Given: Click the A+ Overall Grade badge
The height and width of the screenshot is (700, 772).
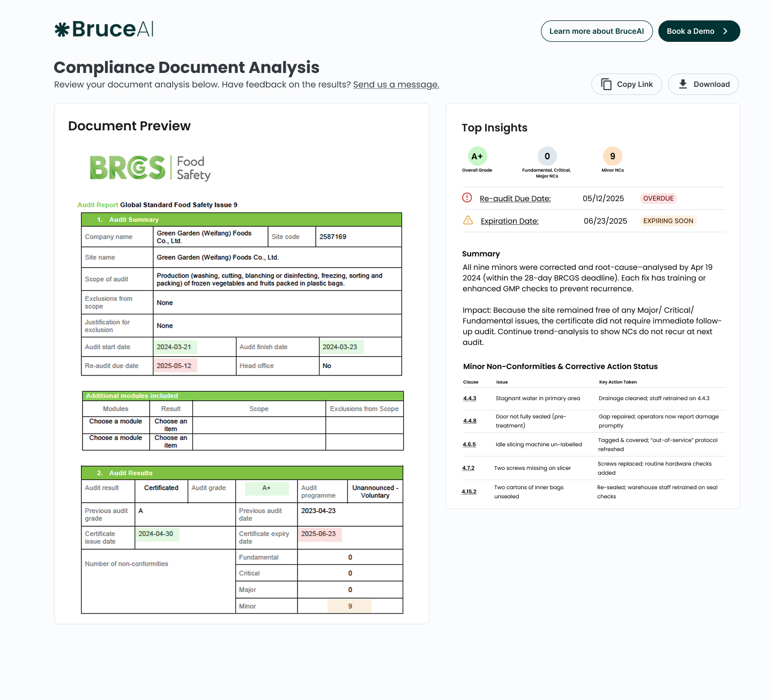Looking at the screenshot, I should [x=477, y=156].
